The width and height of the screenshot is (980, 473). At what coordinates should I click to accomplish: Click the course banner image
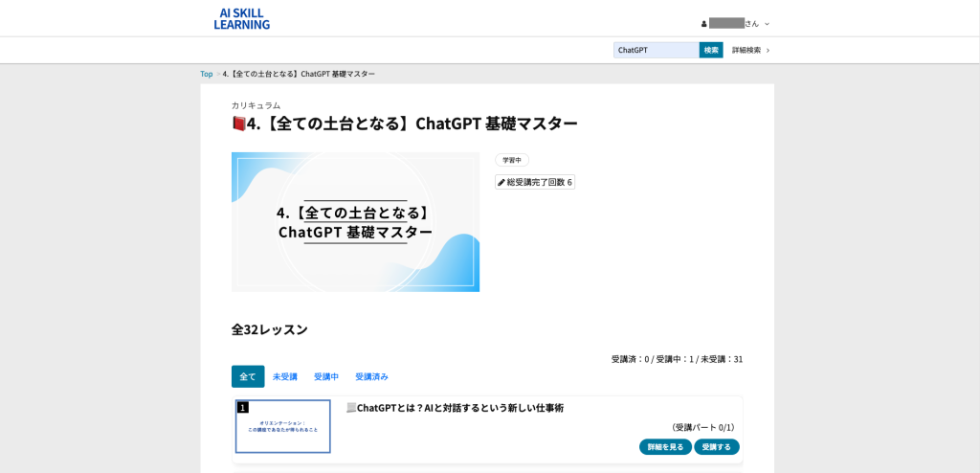tap(355, 221)
